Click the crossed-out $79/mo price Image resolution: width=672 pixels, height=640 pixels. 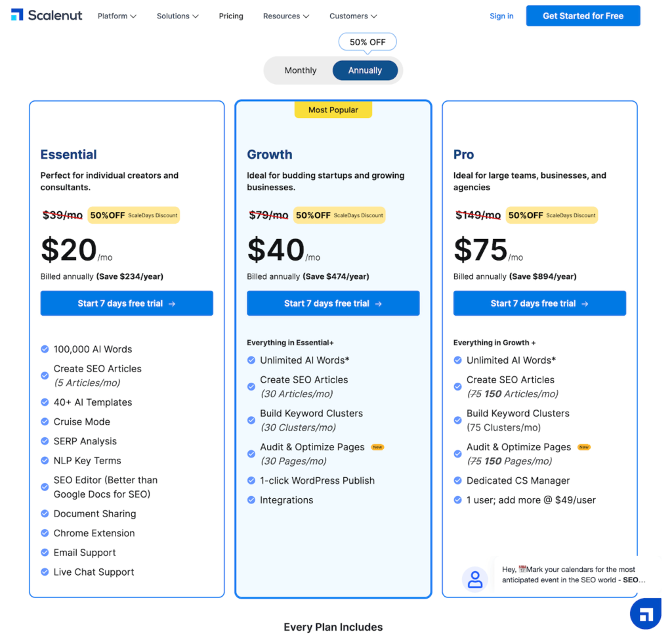pyautogui.click(x=268, y=215)
